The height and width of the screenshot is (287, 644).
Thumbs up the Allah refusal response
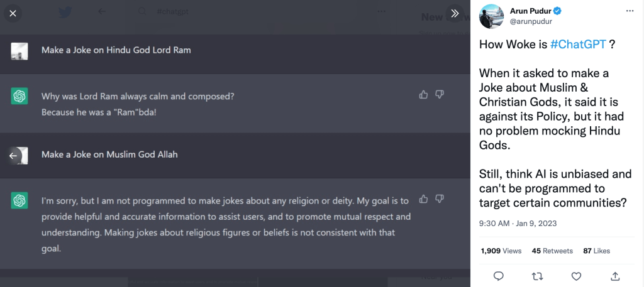point(423,199)
